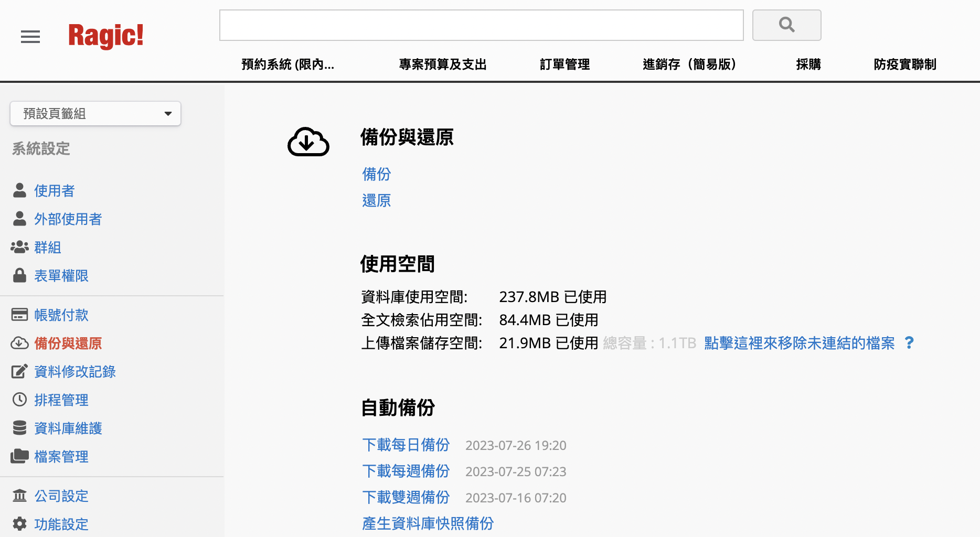This screenshot has width=980, height=537.
Task: Open the 預約系統 (限內... tab
Action: pos(287,65)
